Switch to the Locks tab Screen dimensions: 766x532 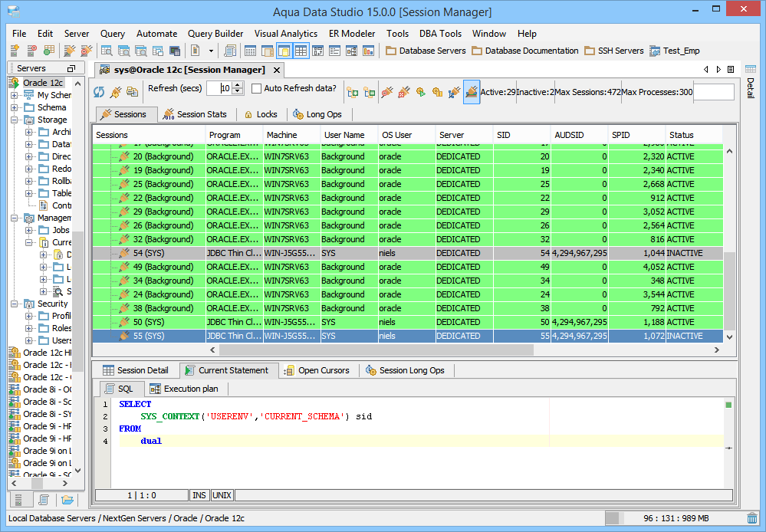[261, 114]
